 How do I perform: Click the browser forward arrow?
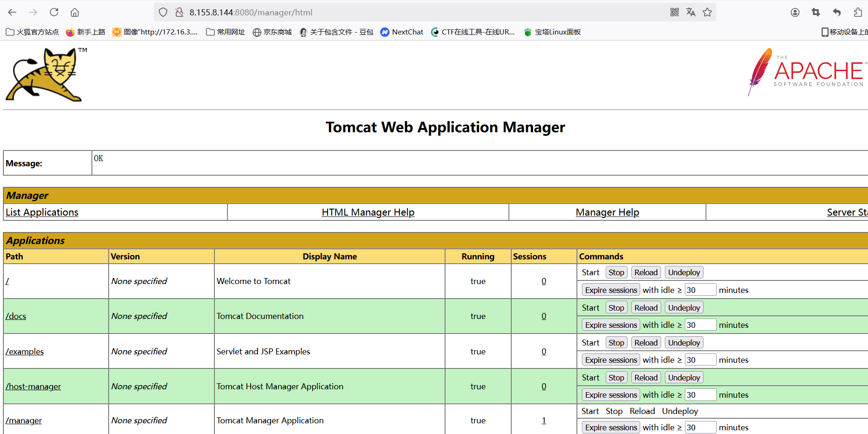coord(33,13)
